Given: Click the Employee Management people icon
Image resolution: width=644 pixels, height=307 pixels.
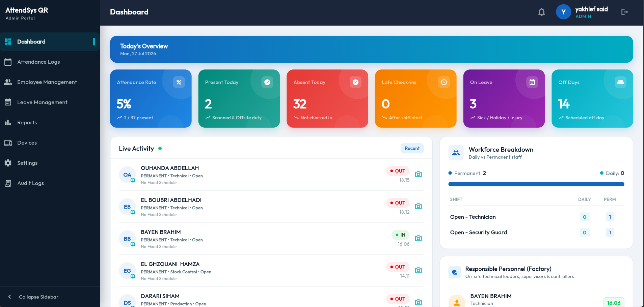Looking at the screenshot, I should 8,82.
